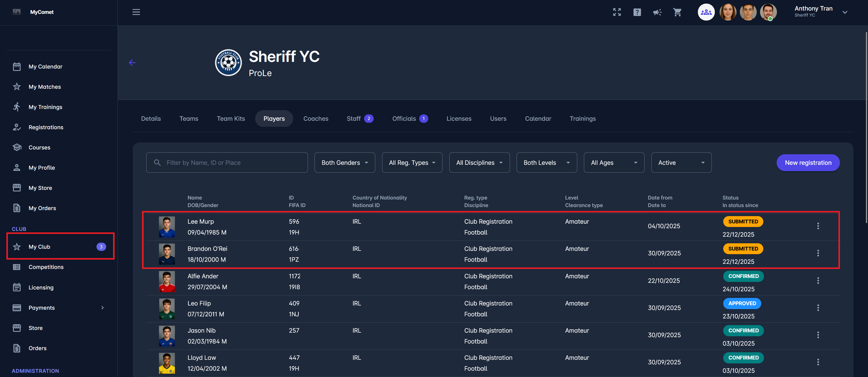
Task: Open Anthony Tran account dropdown chevron
Action: click(x=845, y=12)
